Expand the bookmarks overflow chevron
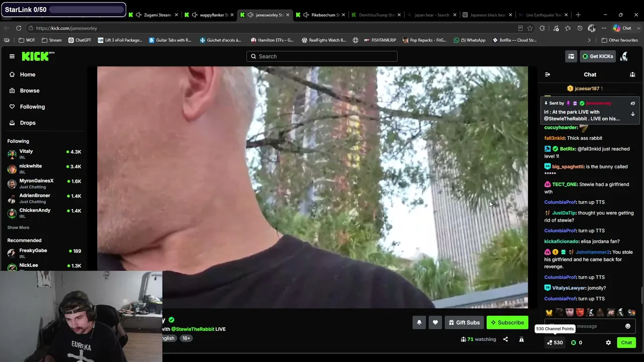The image size is (644, 362). (x=589, y=40)
